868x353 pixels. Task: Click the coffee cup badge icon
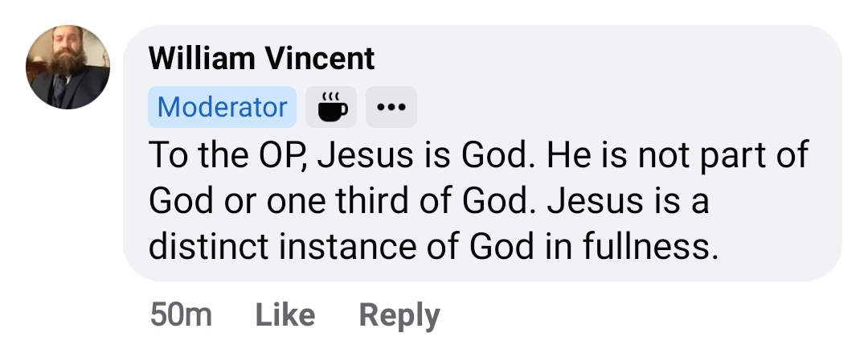click(333, 107)
